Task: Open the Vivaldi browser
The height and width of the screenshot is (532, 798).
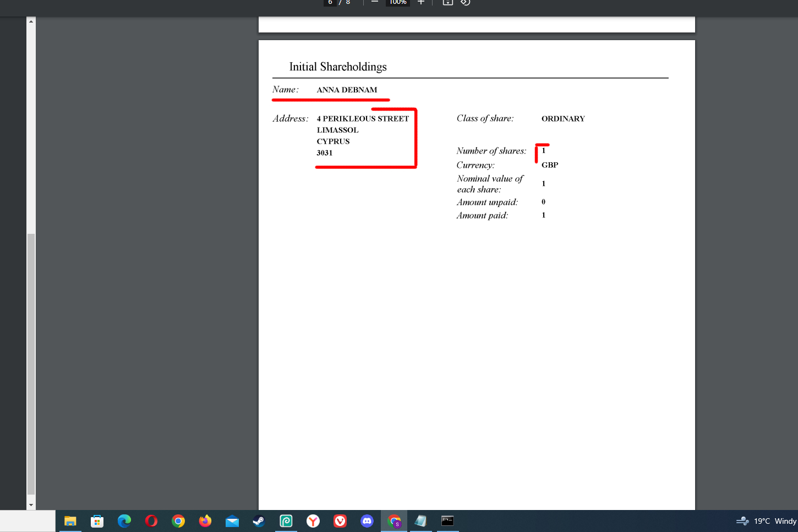Action: coord(340,521)
